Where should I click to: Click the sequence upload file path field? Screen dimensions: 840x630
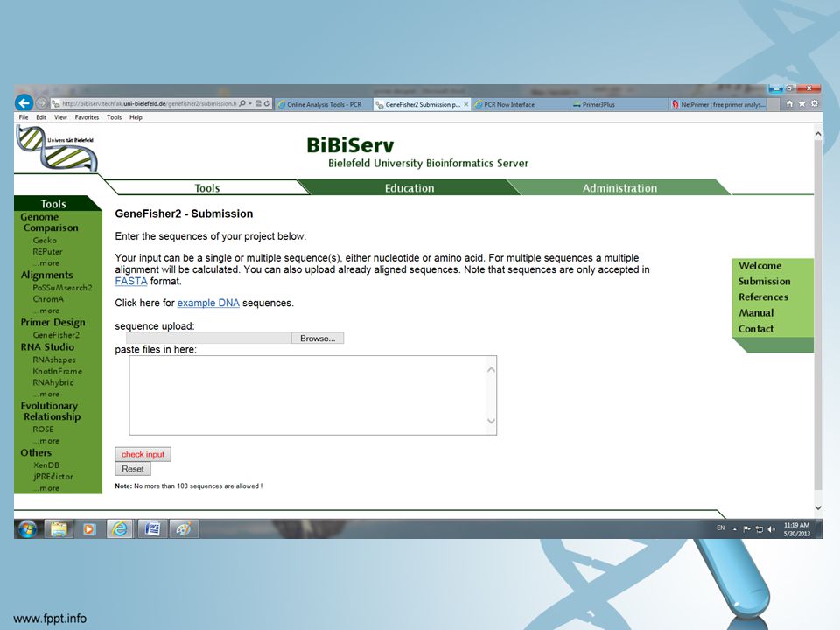point(208,339)
